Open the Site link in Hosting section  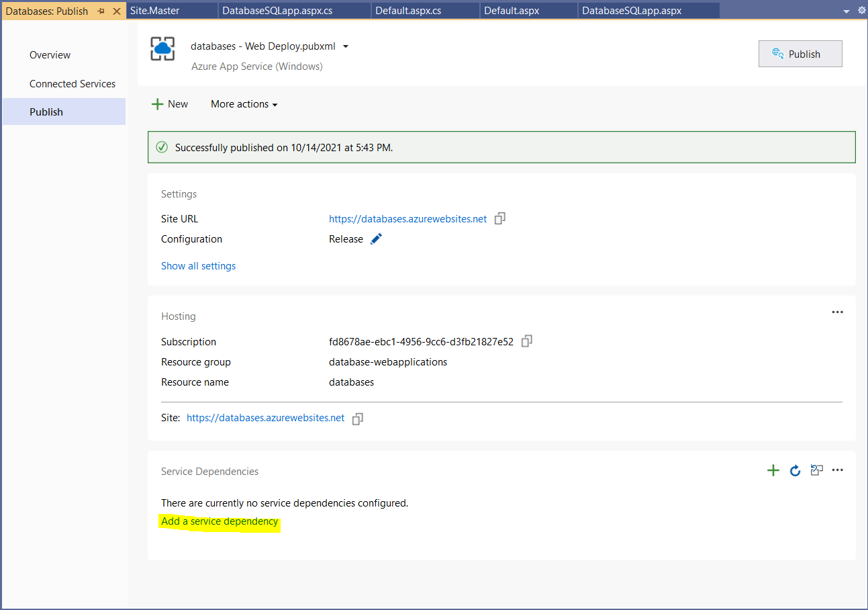[x=265, y=418]
